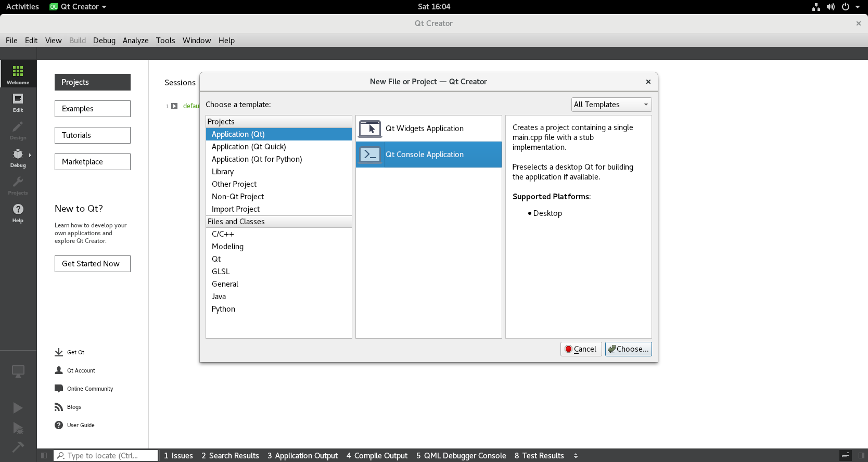Open the Tools menu
868x462 pixels.
tap(165, 41)
